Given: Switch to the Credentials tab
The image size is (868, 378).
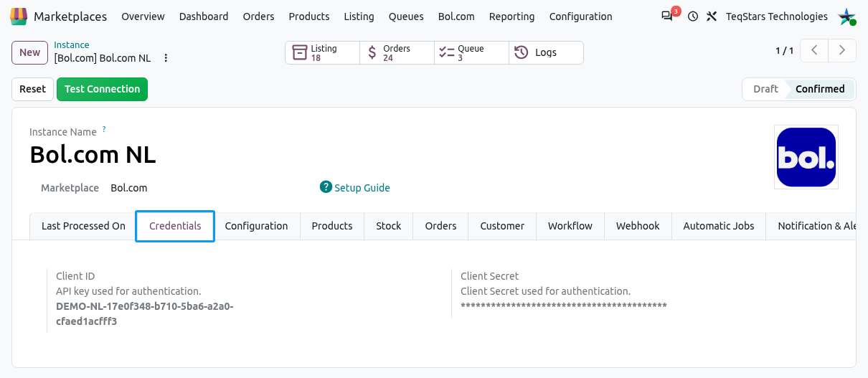Looking at the screenshot, I should point(175,226).
